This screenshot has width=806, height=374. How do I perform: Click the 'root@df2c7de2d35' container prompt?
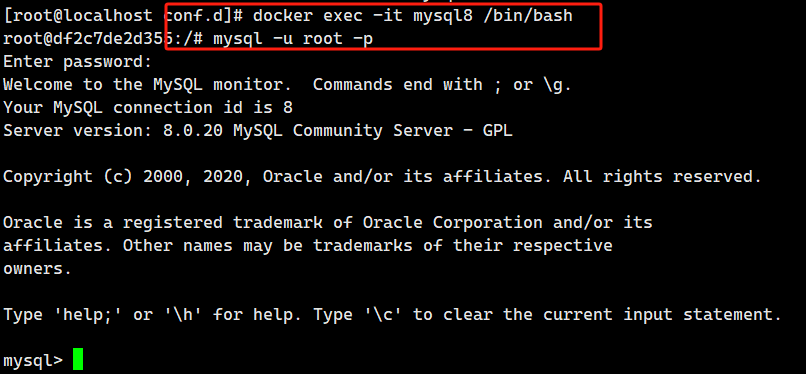coord(87,39)
